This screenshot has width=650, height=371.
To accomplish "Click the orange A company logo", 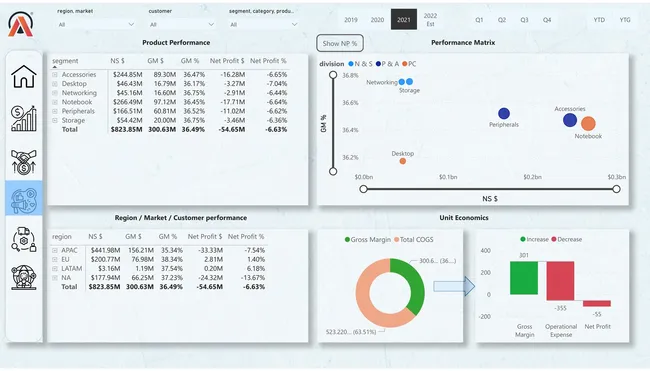I will (20, 24).
